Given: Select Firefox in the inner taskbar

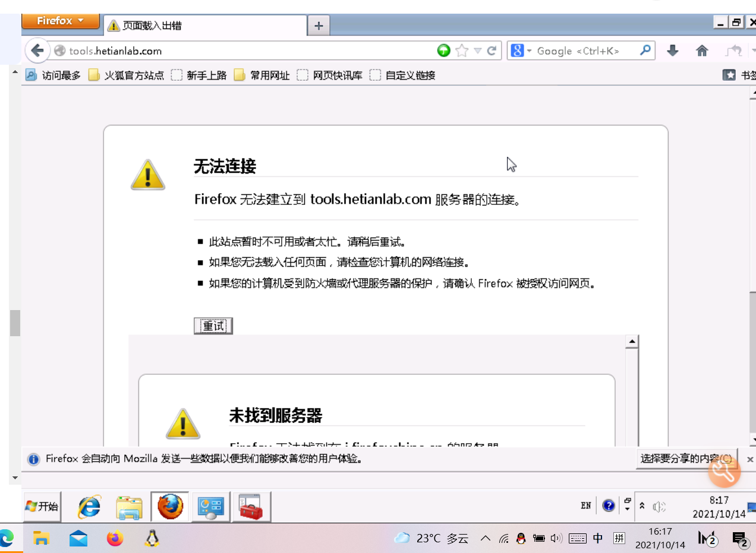Looking at the screenshot, I should click(170, 507).
